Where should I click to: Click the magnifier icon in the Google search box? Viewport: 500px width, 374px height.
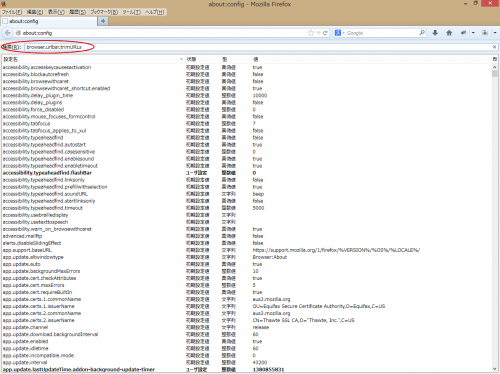click(422, 33)
